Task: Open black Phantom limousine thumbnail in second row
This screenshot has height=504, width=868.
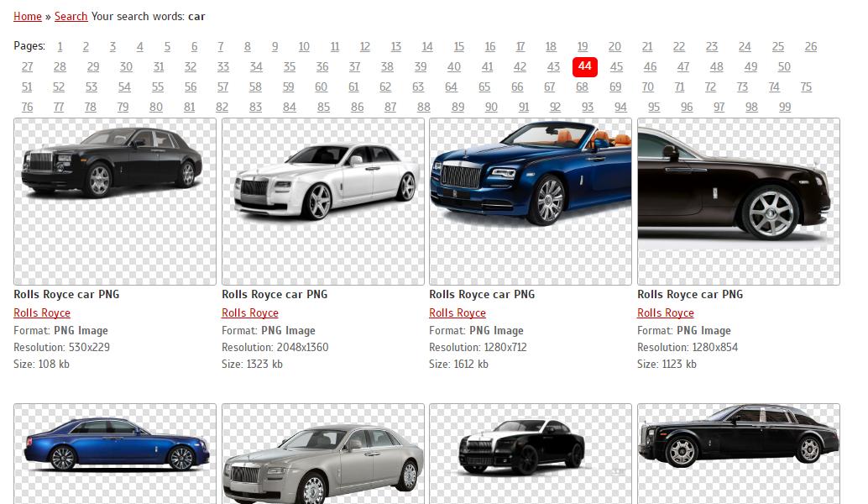Action: [x=739, y=454]
